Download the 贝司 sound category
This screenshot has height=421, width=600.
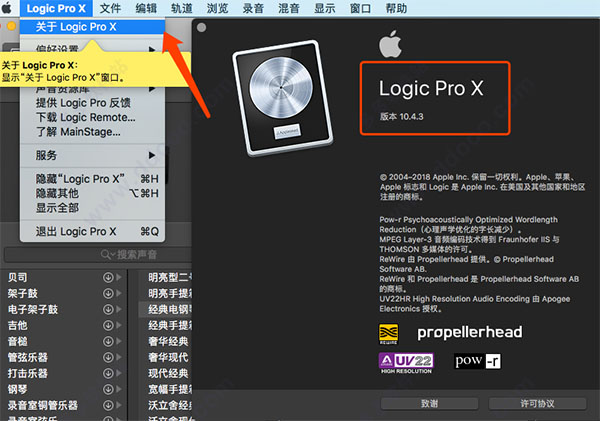pos(108,277)
